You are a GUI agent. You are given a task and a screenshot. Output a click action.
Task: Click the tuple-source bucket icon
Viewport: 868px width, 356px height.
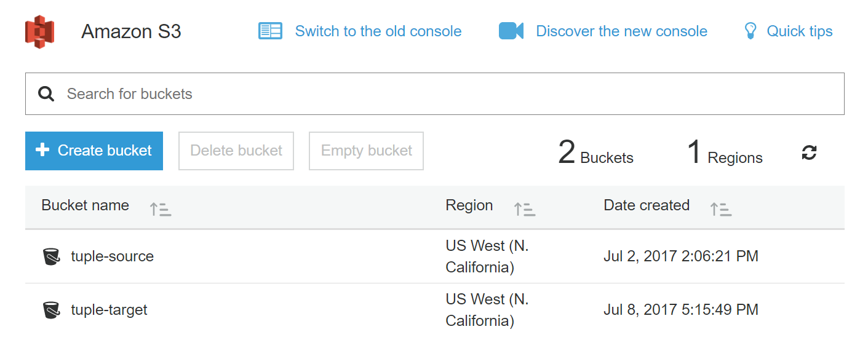pyautogui.click(x=52, y=256)
